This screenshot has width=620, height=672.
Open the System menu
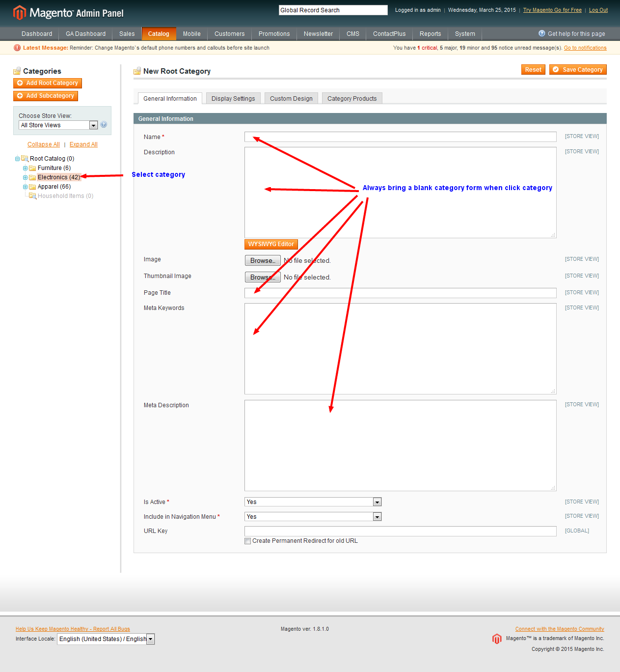click(465, 34)
